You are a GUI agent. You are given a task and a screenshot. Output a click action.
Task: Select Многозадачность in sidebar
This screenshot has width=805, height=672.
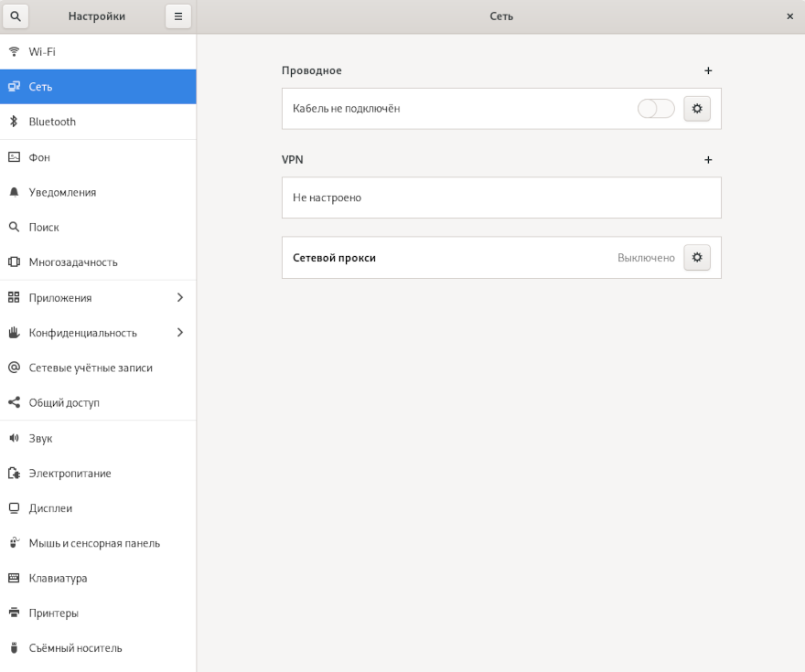73,262
